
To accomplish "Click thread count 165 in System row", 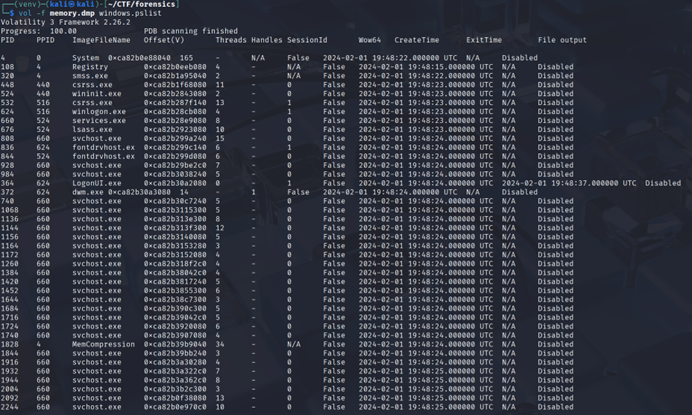I will click(186, 58).
